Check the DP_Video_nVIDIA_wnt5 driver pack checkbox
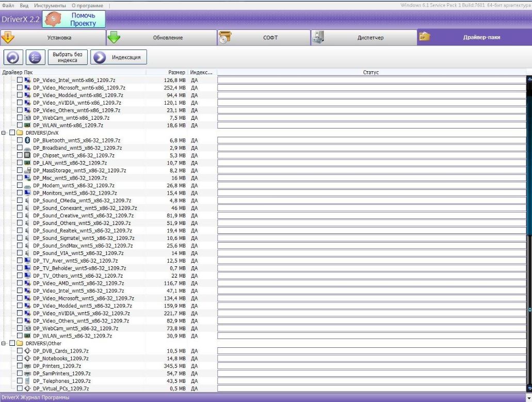 coord(20,313)
